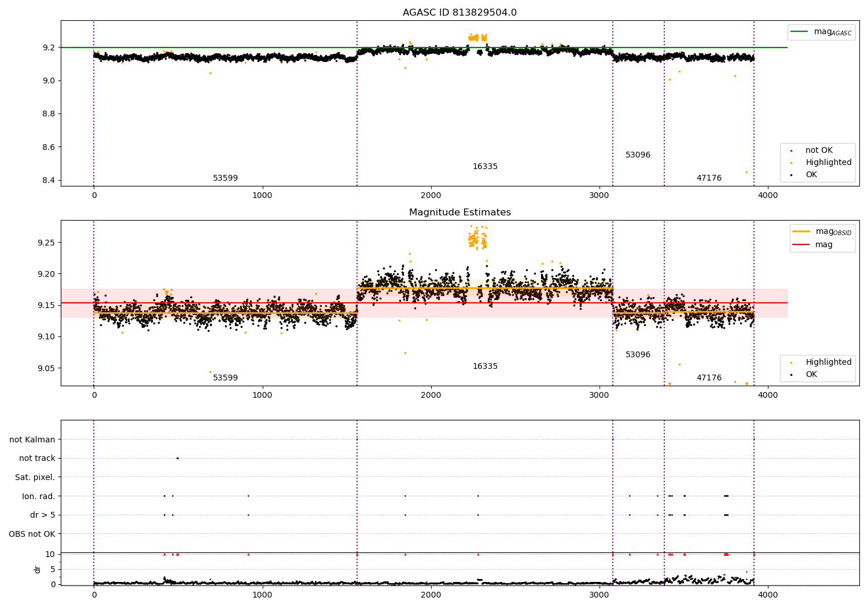The width and height of the screenshot is (868, 608).
Task: Click obsid label 53096 in top plot
Action: coord(638,155)
